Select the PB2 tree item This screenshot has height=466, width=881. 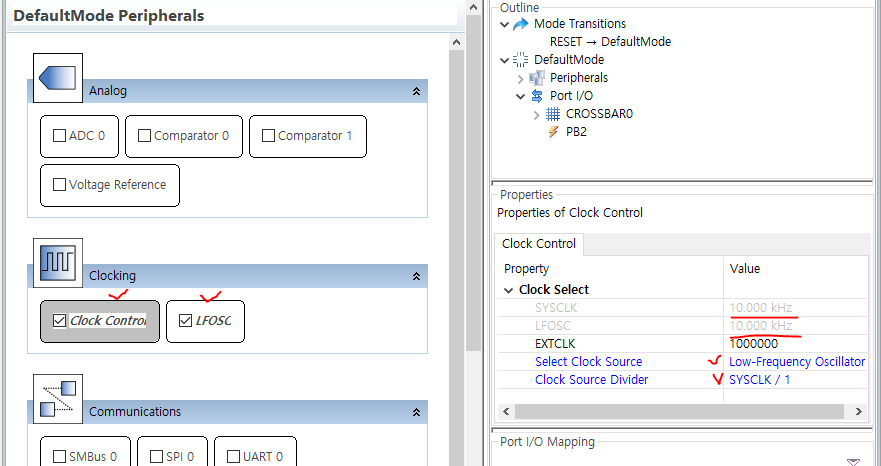[x=576, y=132]
